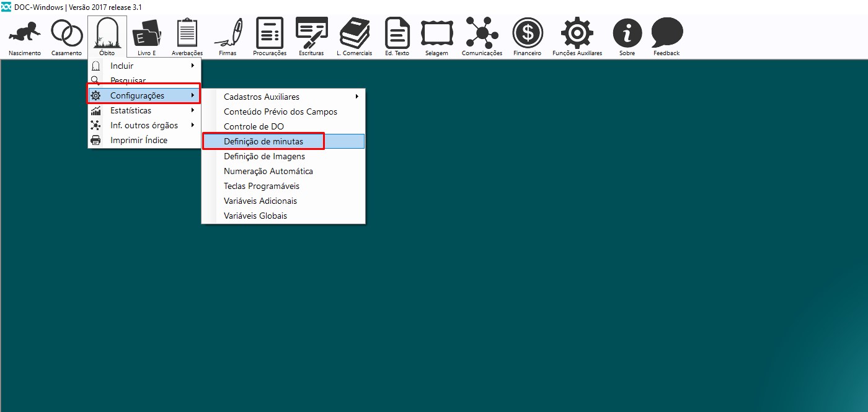Select Numeração Automática
868x412 pixels.
tap(283, 171)
